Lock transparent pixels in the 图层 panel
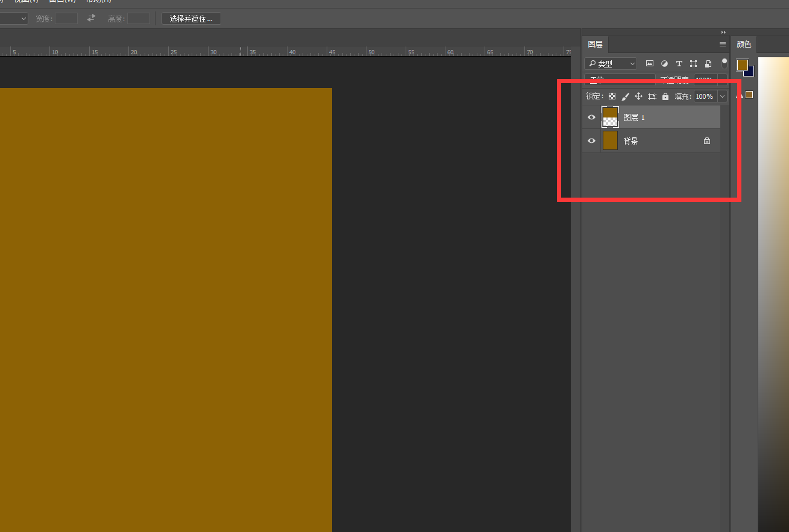This screenshot has width=789, height=532. click(x=612, y=96)
